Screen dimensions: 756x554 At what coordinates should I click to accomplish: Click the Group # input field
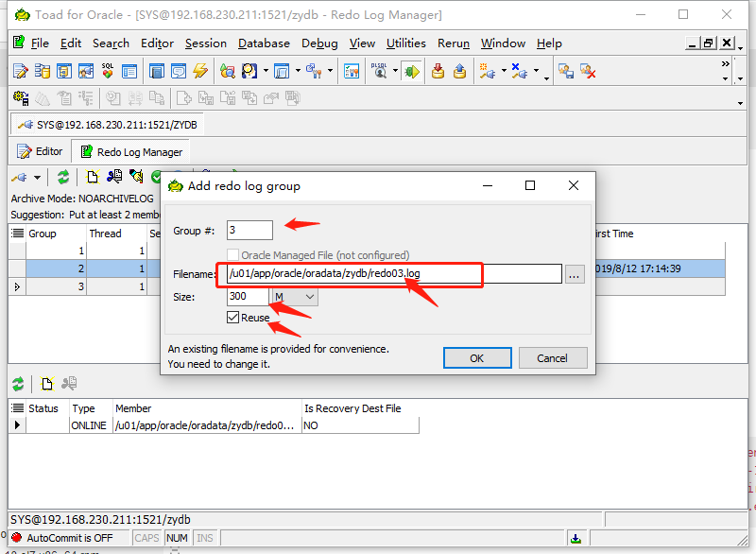click(249, 230)
